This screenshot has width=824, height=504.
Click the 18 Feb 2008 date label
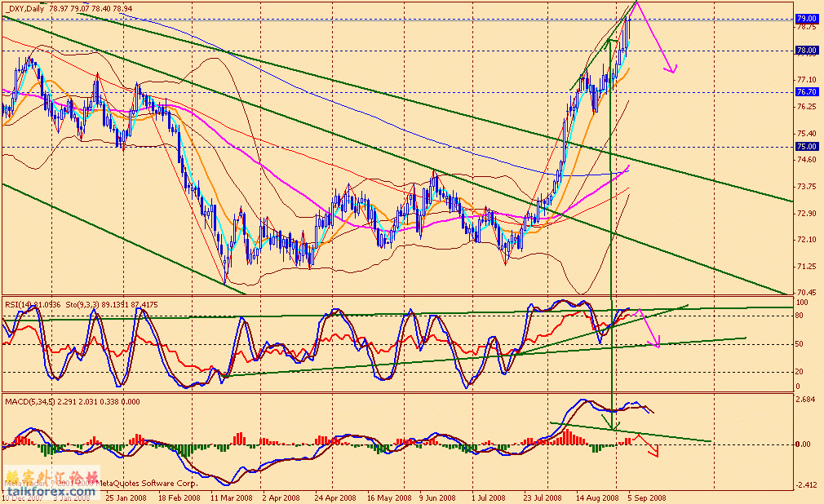point(179,498)
